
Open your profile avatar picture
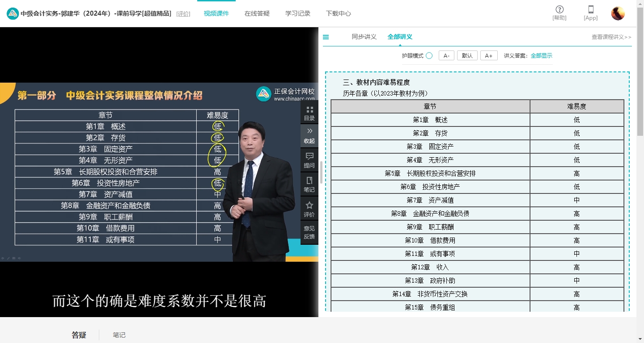(618, 13)
